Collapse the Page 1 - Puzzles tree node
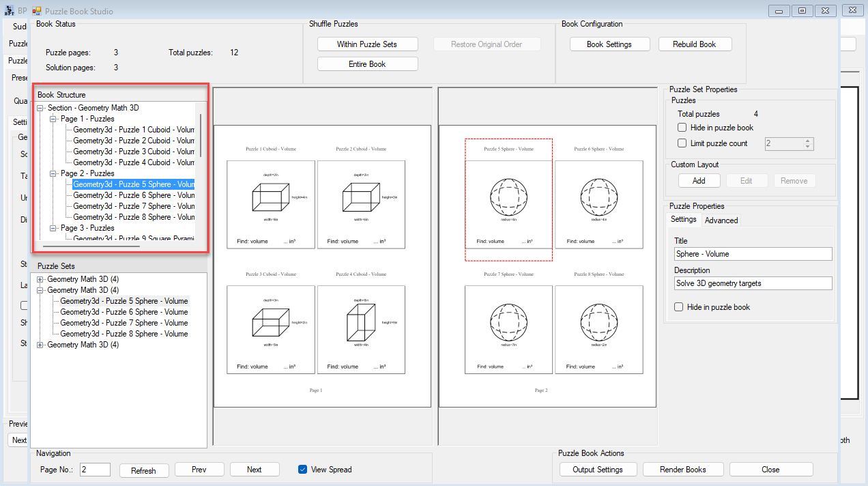The height and width of the screenshot is (486, 868). click(x=53, y=119)
